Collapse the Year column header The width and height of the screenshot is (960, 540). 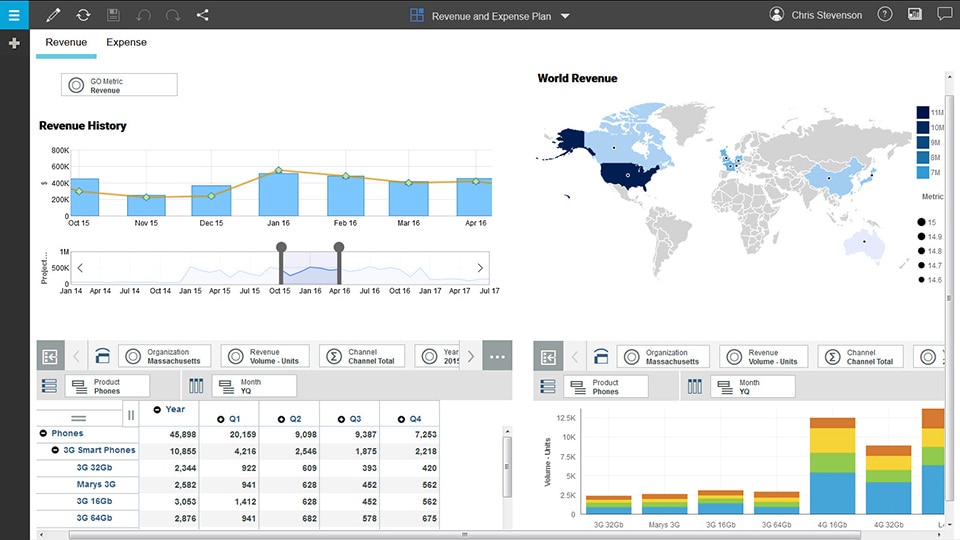coord(158,410)
